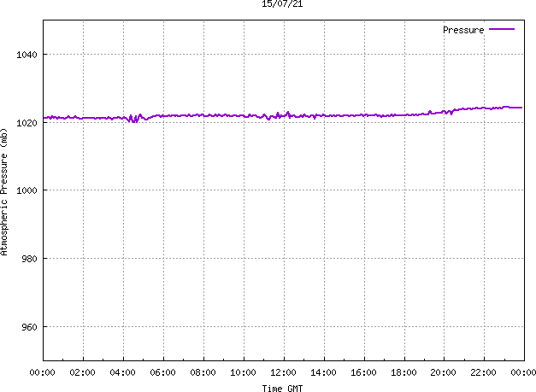The height and width of the screenshot is (392, 536).
Task: Click the 08:00 time label
Action: (203, 372)
